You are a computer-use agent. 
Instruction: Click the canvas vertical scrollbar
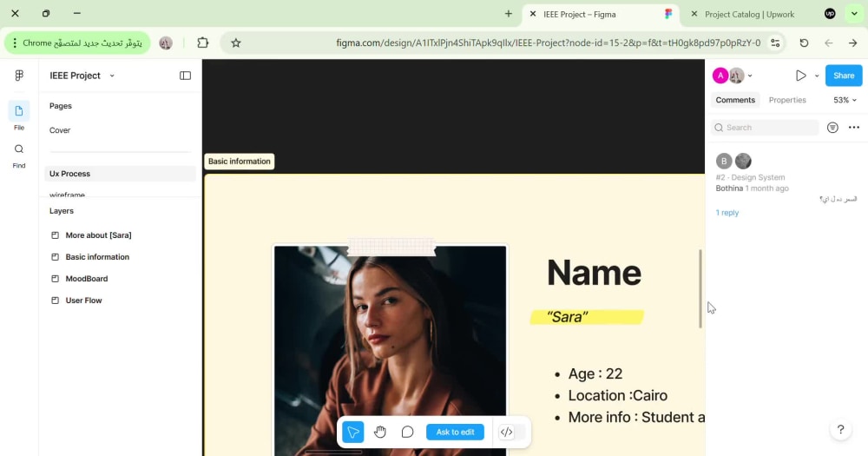pos(700,288)
